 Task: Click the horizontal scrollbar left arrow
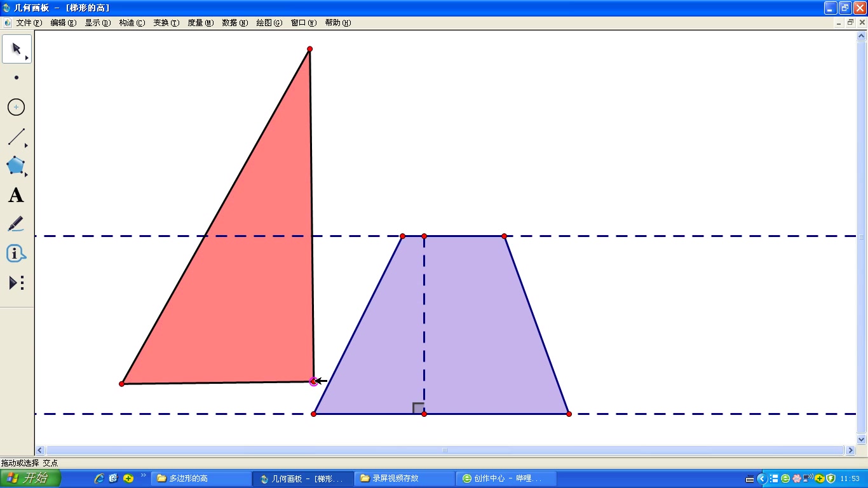tap(40, 451)
